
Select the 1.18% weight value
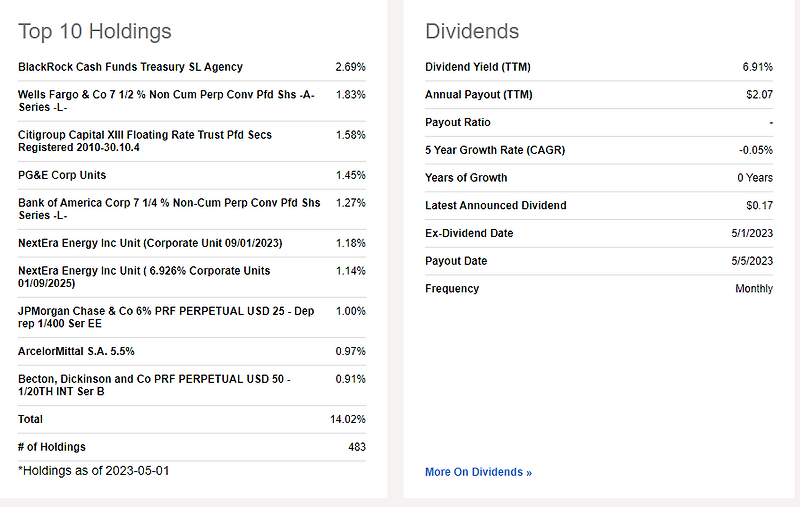[350, 243]
